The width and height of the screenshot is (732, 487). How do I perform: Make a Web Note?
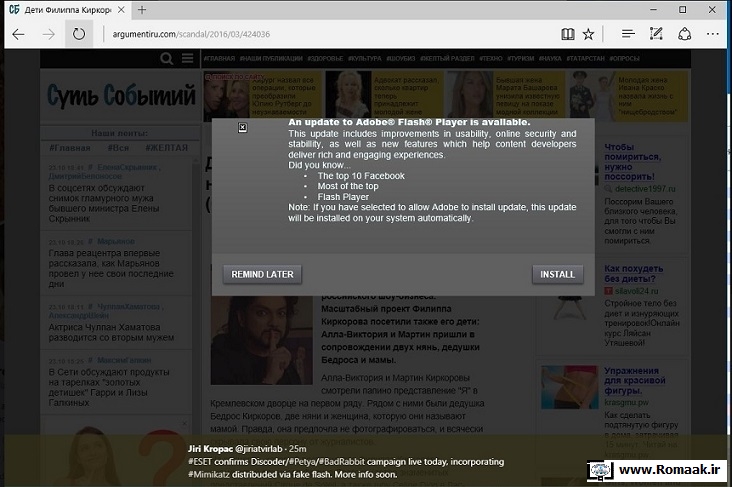[x=656, y=34]
